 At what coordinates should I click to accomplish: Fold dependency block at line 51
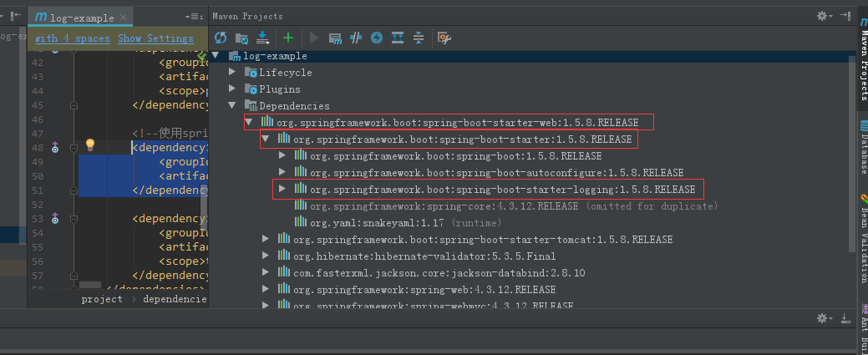click(x=74, y=190)
